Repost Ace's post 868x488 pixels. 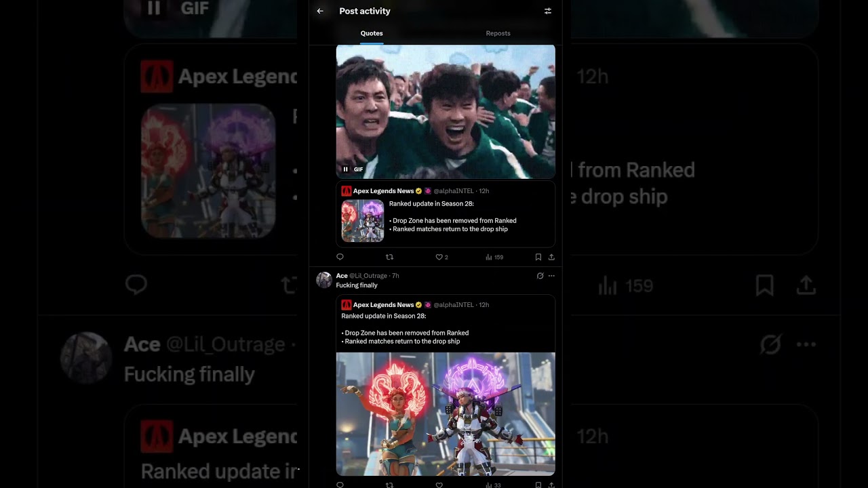click(389, 485)
